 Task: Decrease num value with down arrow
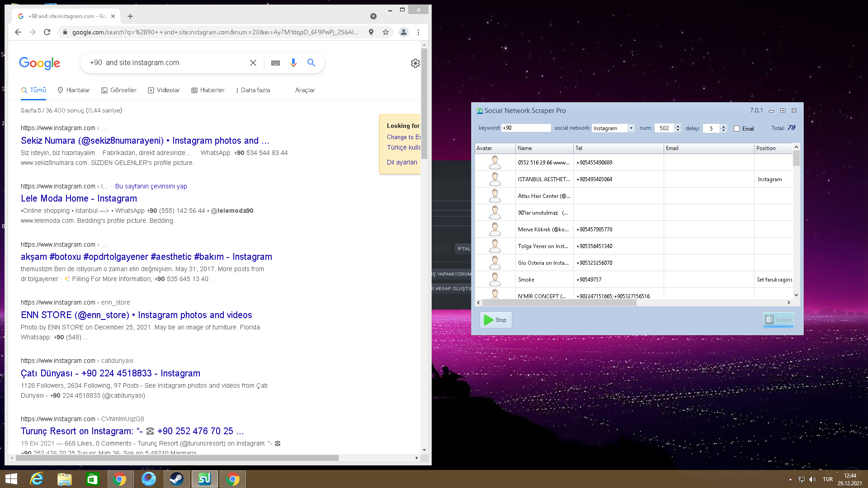pyautogui.click(x=678, y=131)
